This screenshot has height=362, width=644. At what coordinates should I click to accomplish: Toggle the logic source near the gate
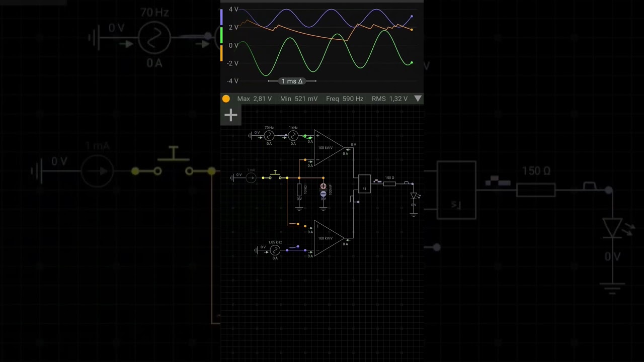click(354, 200)
